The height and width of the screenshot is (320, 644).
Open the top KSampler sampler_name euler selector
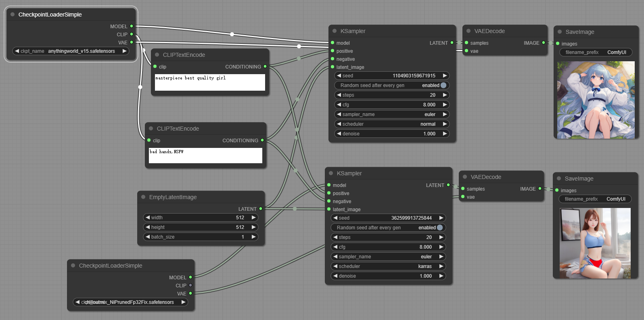pos(392,114)
